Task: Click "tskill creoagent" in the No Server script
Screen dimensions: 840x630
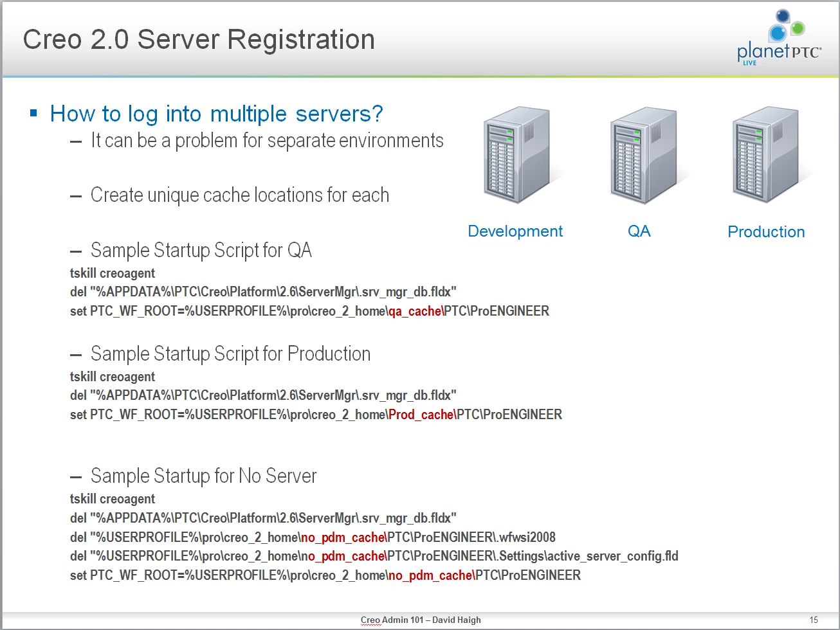Action: (x=113, y=499)
